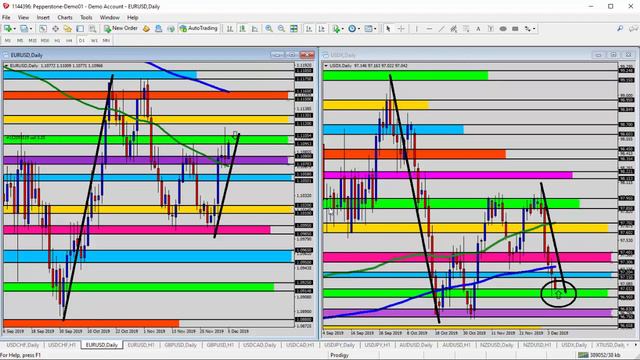Switch to the GBPUSD,Daily chart tab
640x360 pixels.
pos(180,345)
